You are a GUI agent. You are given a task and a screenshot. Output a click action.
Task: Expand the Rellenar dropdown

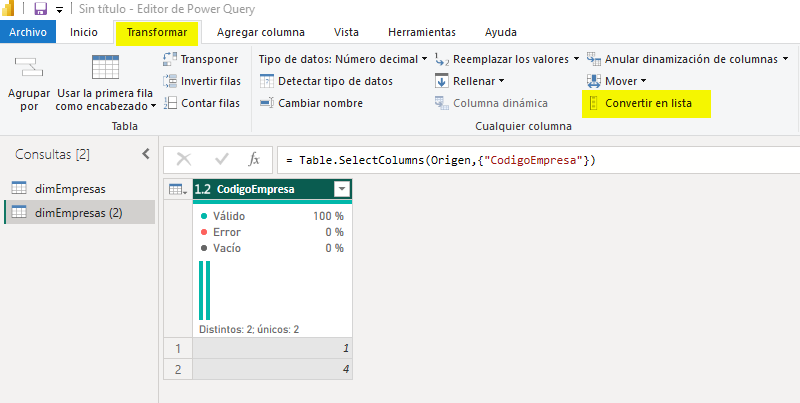click(477, 81)
